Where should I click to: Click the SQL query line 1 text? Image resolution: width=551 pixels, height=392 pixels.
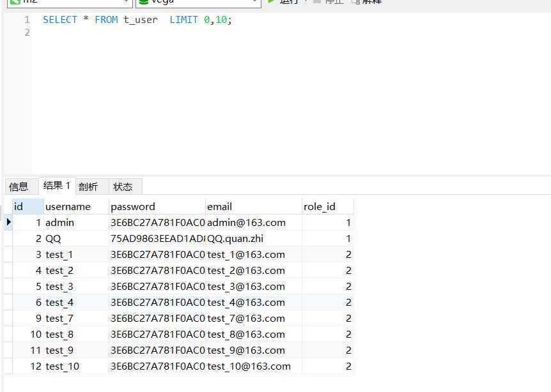[x=137, y=20]
